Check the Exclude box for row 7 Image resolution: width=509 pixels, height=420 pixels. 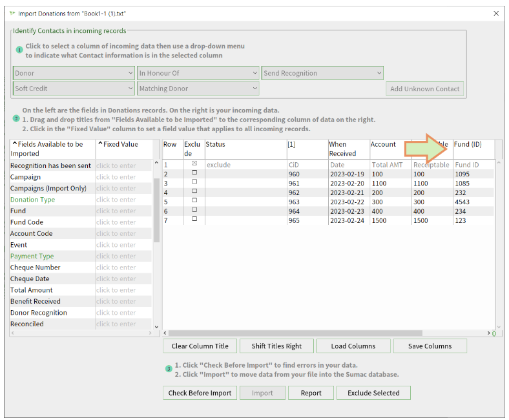(x=194, y=219)
